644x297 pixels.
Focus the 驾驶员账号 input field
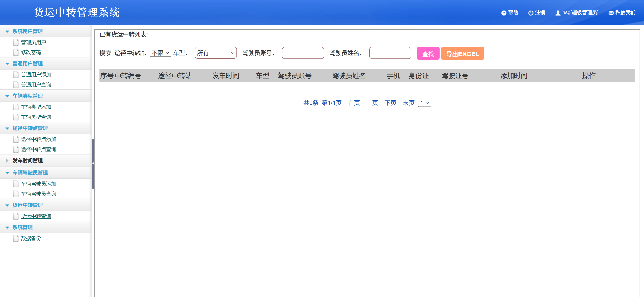[303, 53]
